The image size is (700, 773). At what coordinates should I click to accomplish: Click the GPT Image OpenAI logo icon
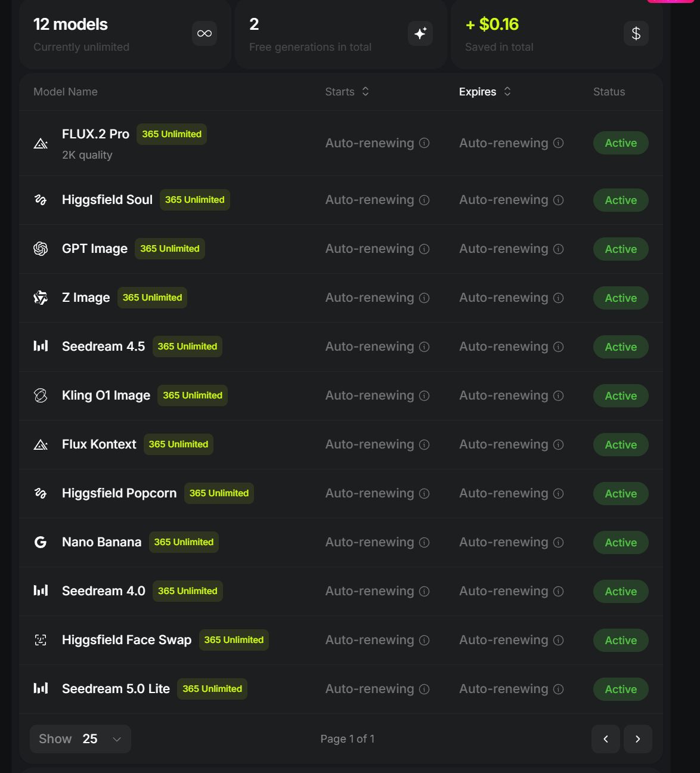(x=41, y=249)
